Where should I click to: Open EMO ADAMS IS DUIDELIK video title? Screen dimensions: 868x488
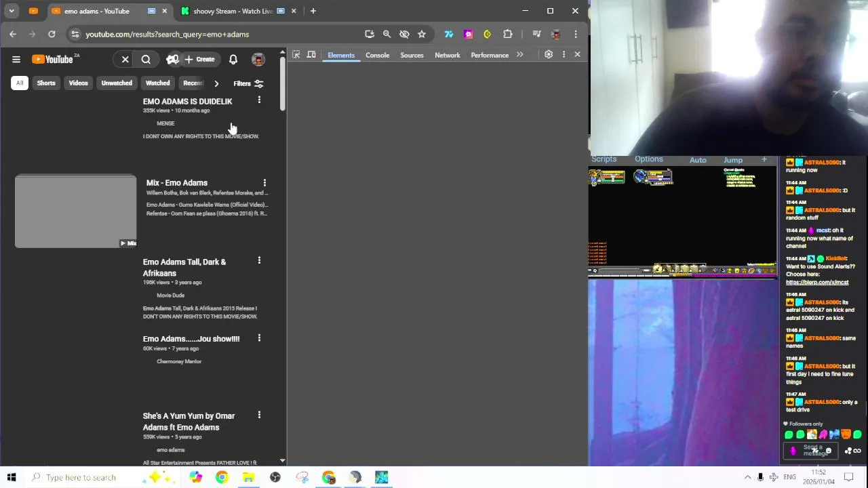pos(187,102)
